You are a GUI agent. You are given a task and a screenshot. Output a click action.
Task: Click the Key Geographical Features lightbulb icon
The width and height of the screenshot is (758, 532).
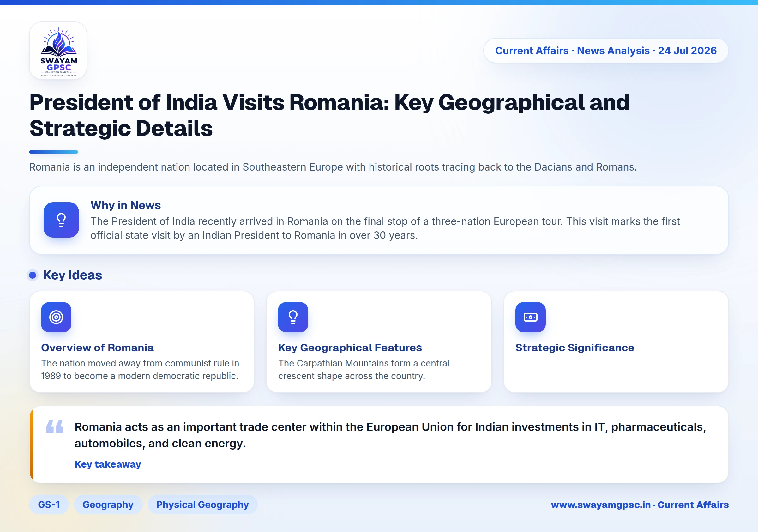(293, 317)
